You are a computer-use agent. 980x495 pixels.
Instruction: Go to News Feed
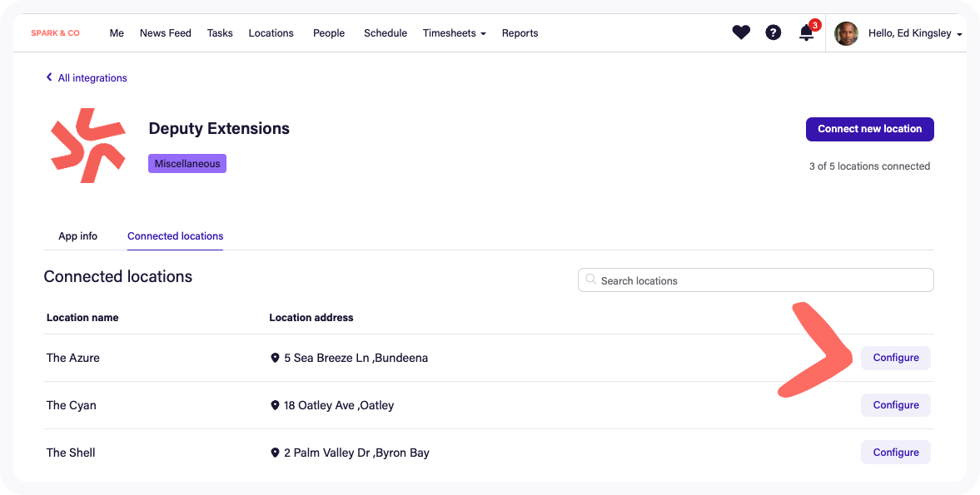click(166, 33)
